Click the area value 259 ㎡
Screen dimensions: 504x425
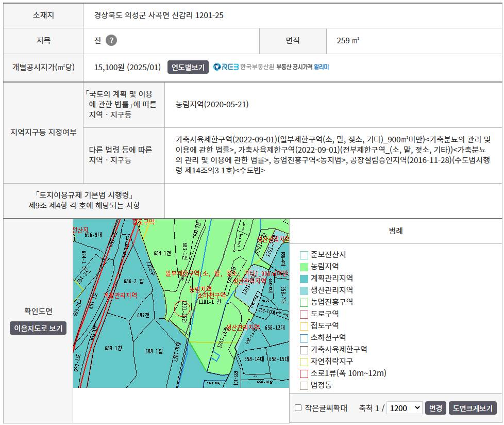tap(348, 41)
